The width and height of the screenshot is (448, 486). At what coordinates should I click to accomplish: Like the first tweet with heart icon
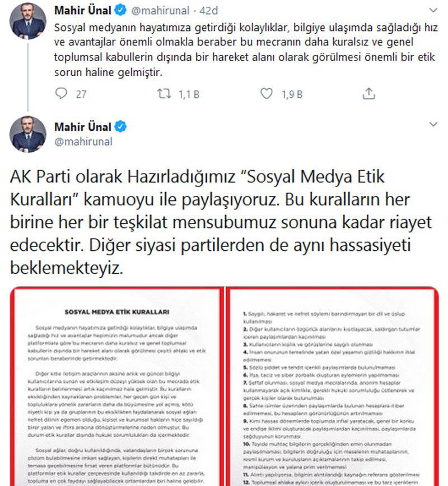point(267,94)
